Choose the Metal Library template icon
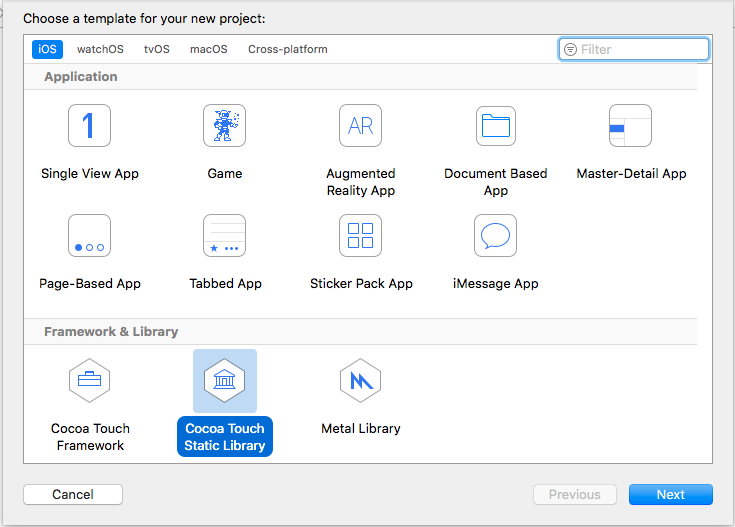735x527 pixels. click(360, 381)
